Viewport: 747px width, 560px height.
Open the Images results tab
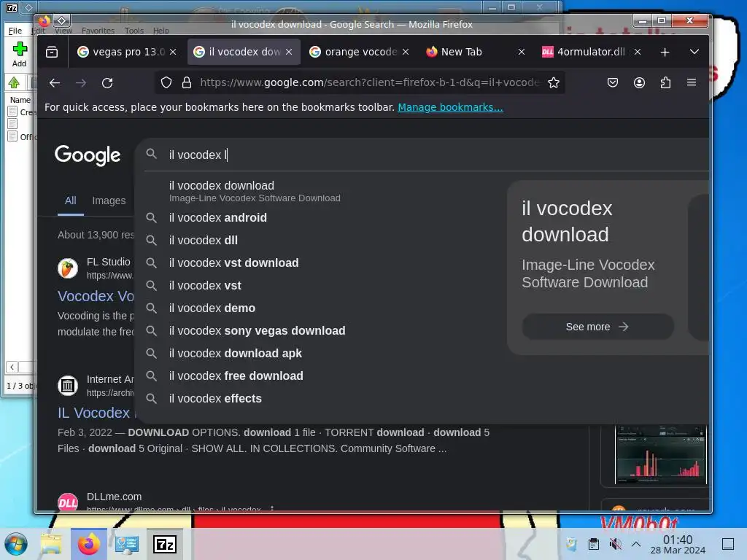(109, 201)
